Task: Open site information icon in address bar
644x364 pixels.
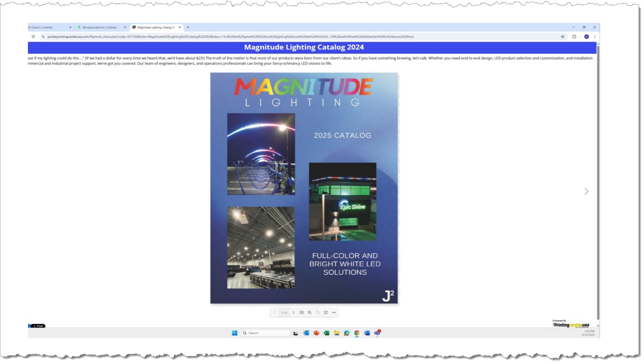Action: click(x=43, y=37)
